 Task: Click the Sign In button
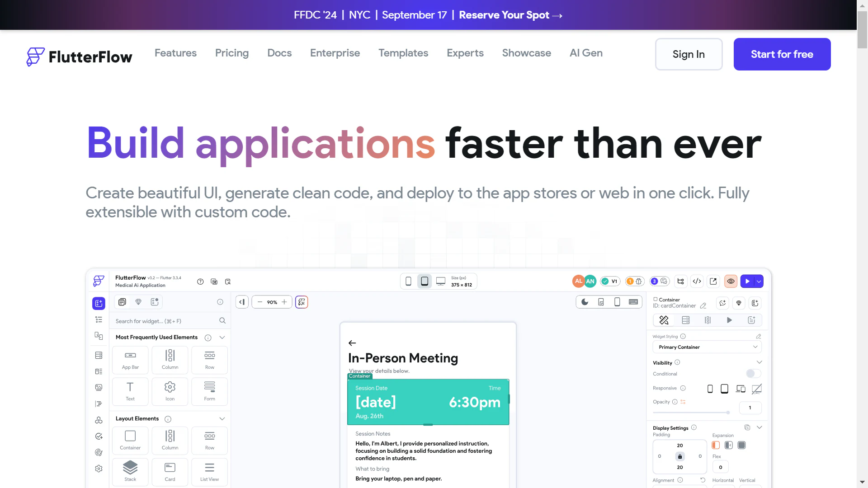pos(689,54)
